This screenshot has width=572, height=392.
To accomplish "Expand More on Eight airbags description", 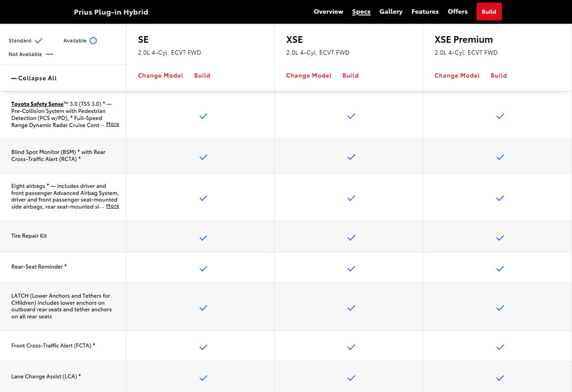I will tap(113, 206).
